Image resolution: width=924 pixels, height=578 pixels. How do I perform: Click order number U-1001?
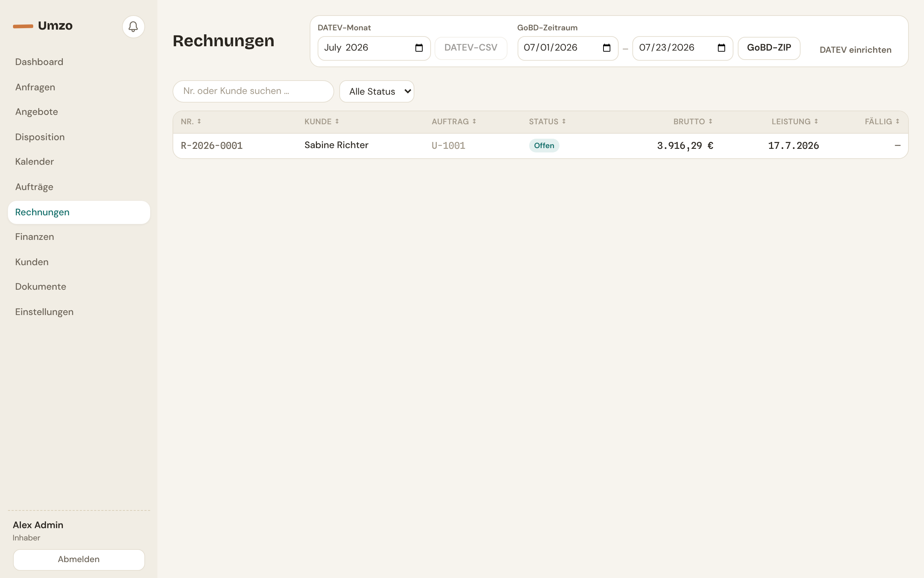tap(448, 146)
